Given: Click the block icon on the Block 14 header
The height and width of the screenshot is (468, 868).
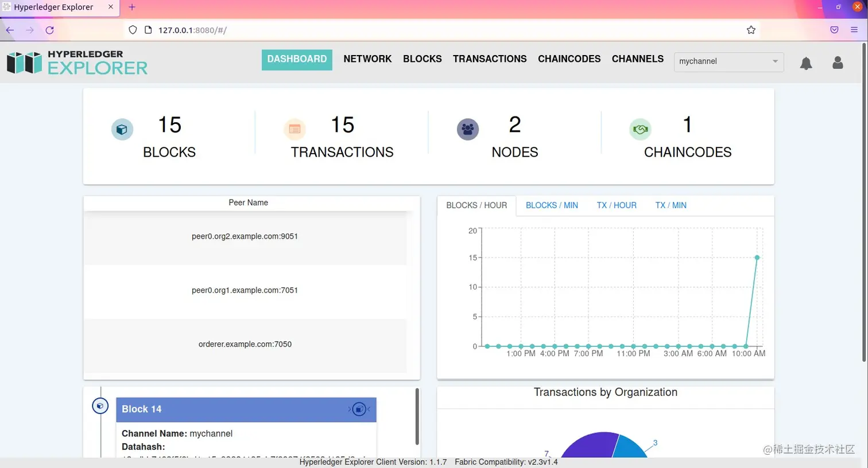Looking at the screenshot, I should pos(359,409).
